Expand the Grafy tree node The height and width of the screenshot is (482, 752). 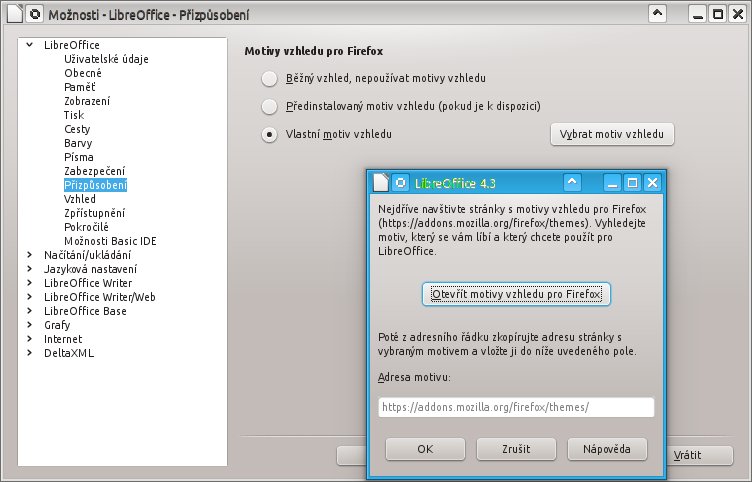pos(30,325)
